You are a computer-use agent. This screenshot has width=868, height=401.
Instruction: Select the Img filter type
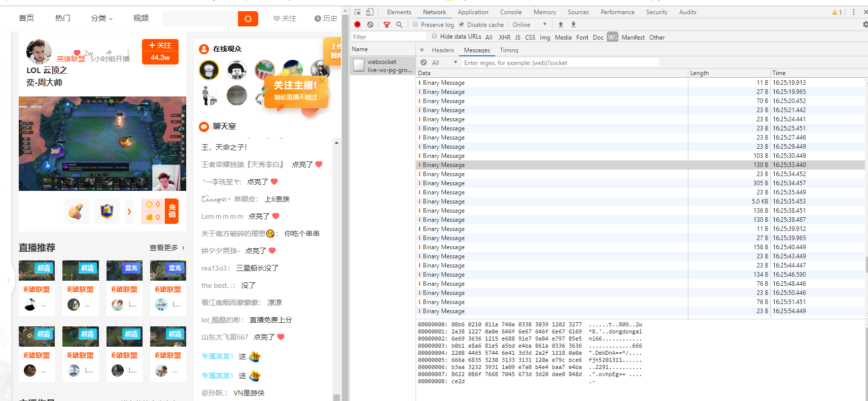pyautogui.click(x=545, y=38)
